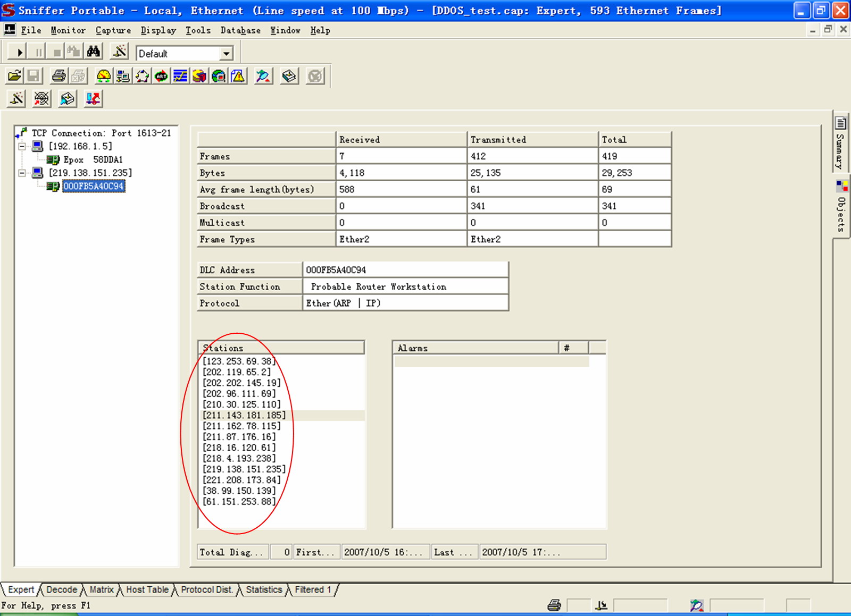
Task: Select station 211.143.181.185 in the list
Action: [244, 415]
